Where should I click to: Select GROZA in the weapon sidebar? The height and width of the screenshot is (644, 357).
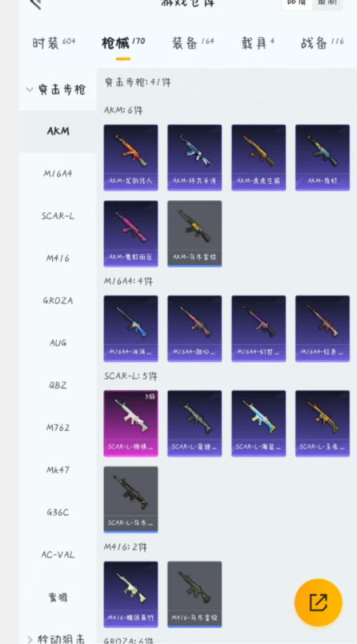click(x=58, y=301)
